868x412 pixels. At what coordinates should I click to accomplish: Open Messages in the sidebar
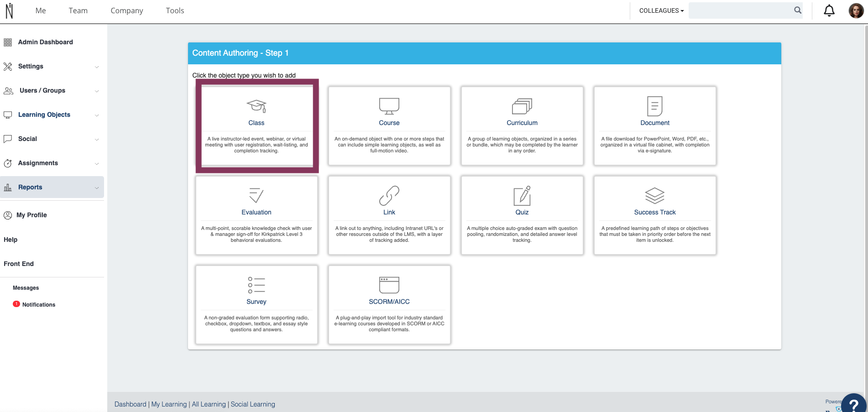point(26,288)
